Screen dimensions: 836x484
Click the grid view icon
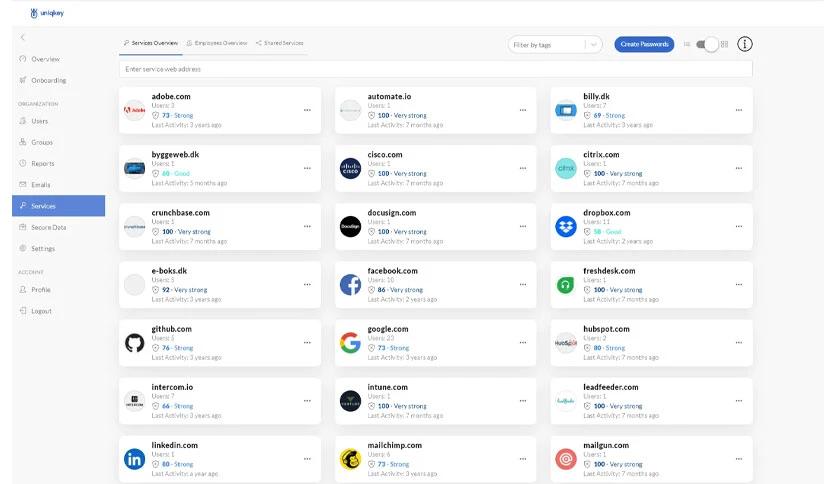(724, 45)
